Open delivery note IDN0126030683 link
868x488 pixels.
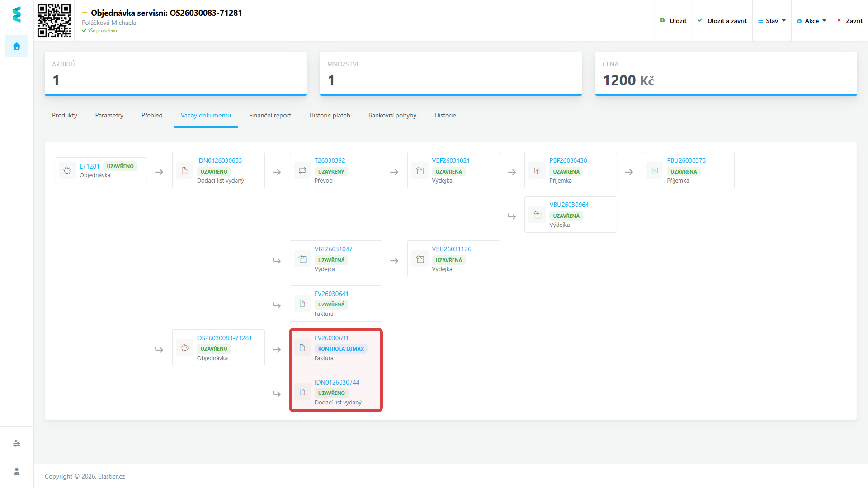pos(219,160)
